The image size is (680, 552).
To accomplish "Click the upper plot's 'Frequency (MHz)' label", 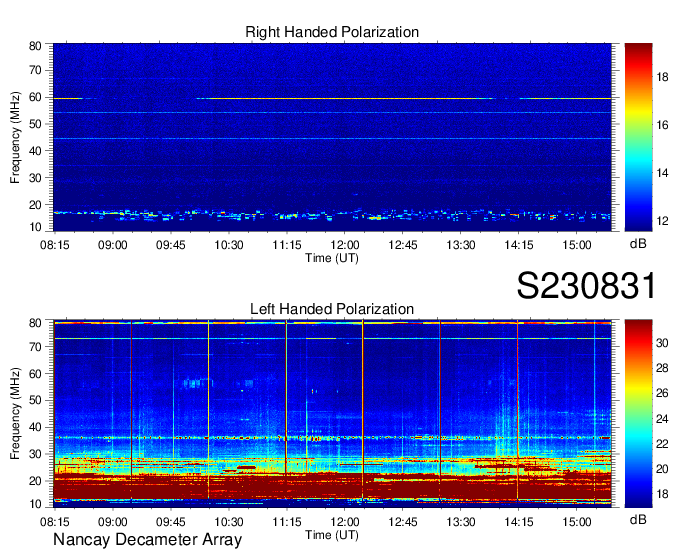I will 15,137.
